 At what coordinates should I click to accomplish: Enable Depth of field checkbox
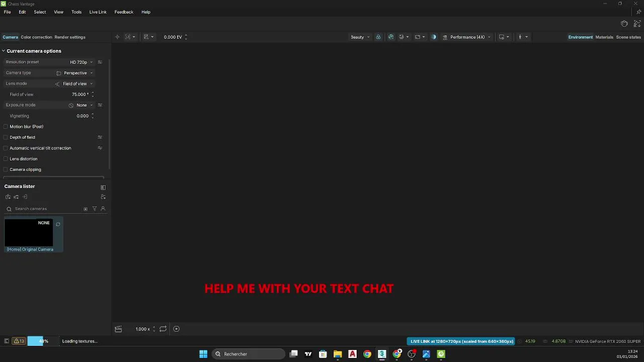(x=6, y=137)
